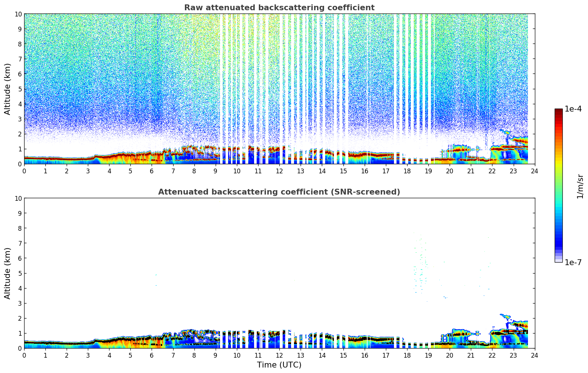Click the '12' time tick on top plot
Viewport: 588px width, 373px height.
coord(279,171)
